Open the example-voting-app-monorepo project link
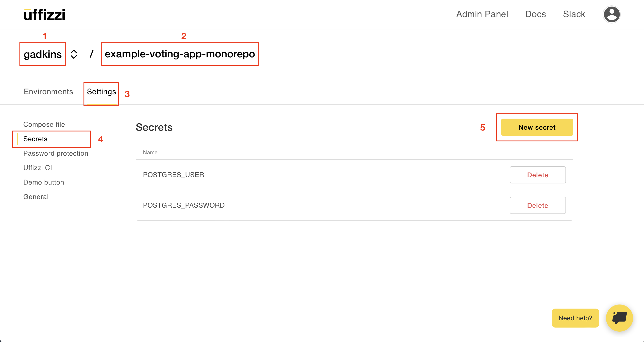 click(x=180, y=54)
